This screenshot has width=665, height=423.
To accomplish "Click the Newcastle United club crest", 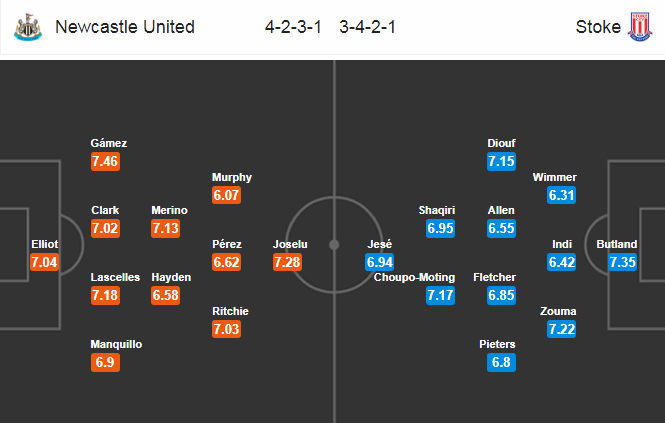I will [x=28, y=27].
